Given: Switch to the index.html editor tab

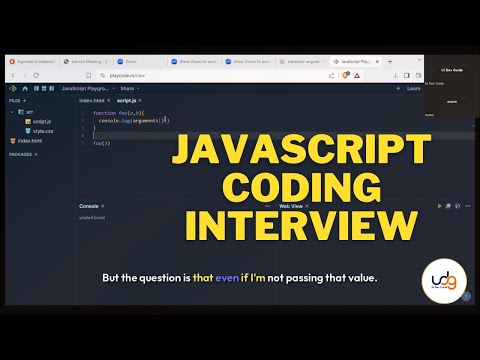Looking at the screenshot, I should point(92,100).
